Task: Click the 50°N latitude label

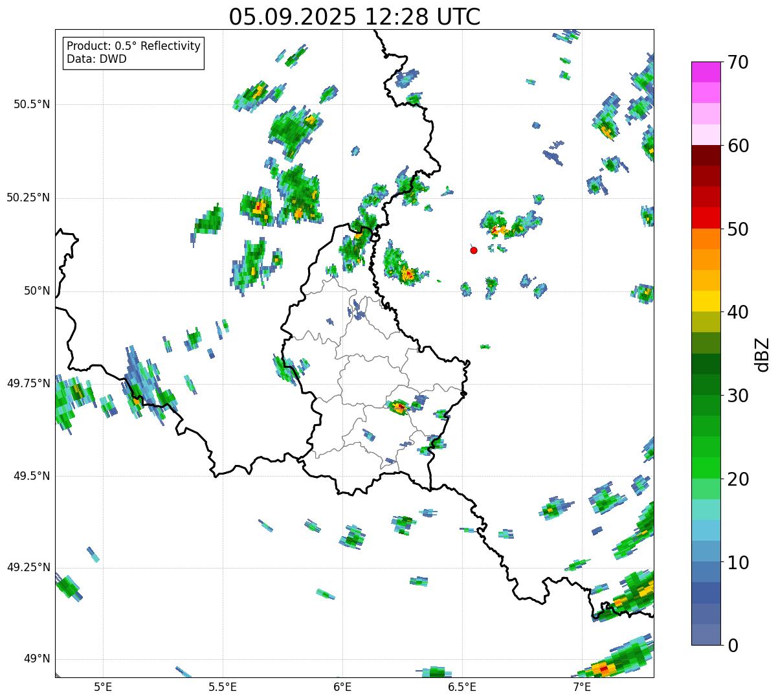Action: coord(37,291)
